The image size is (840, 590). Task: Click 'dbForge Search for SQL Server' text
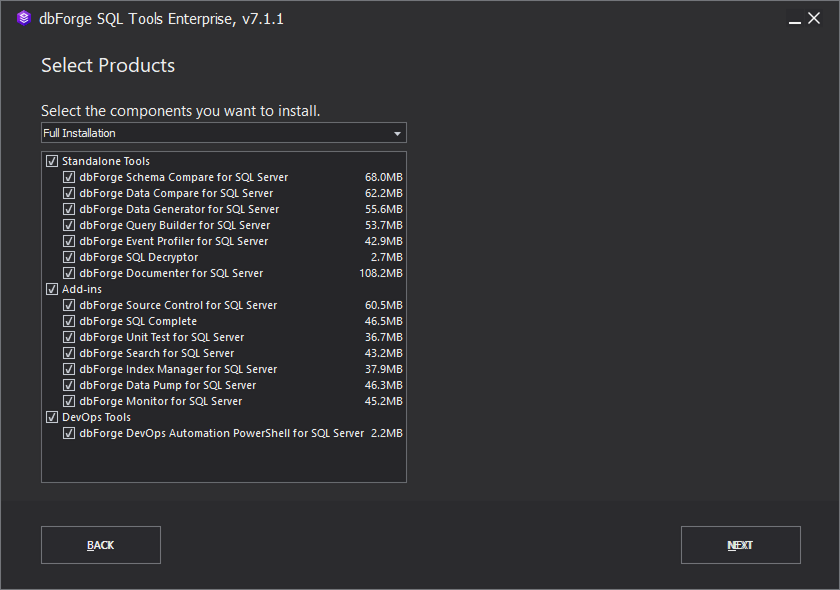point(156,354)
